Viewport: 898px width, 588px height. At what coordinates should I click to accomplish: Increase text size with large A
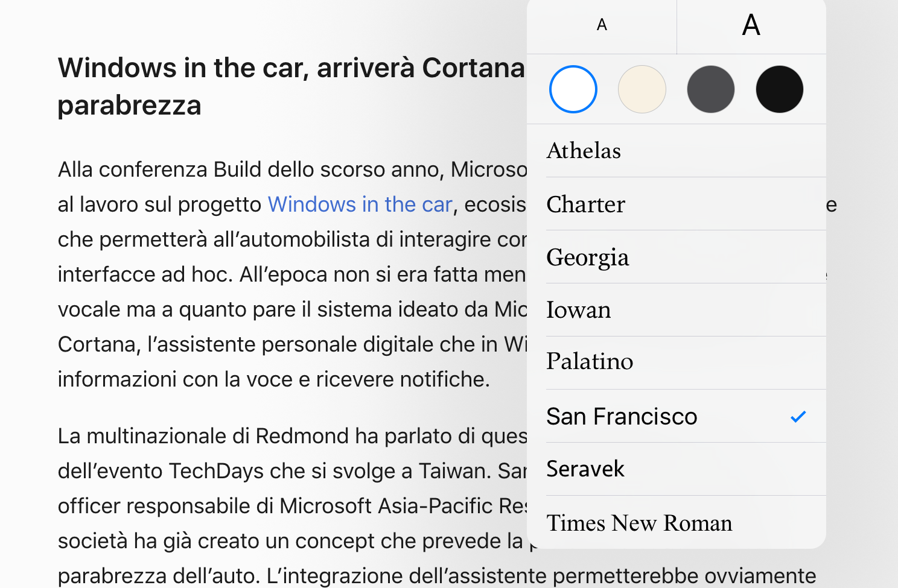(x=751, y=25)
